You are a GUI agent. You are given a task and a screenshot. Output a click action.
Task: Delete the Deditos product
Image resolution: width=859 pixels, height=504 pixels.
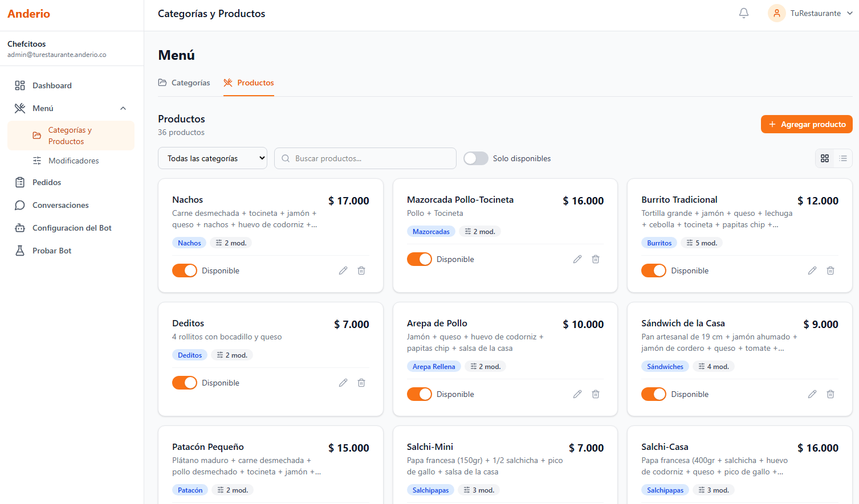pos(361,383)
